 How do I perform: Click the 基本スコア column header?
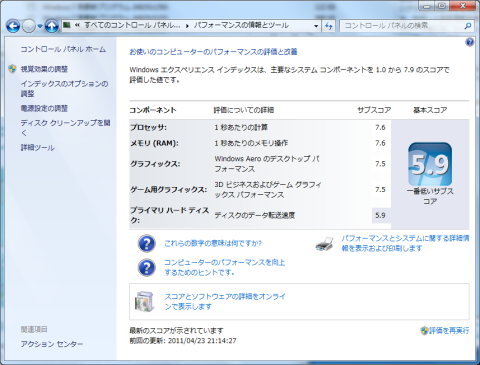point(430,110)
